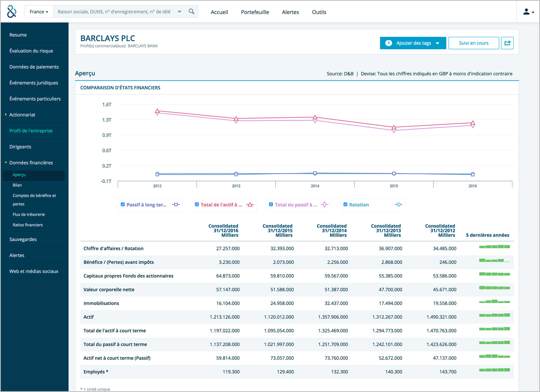The width and height of the screenshot is (540, 392).
Task: Click 1.213.126.000 Actif value
Action: click(x=225, y=317)
